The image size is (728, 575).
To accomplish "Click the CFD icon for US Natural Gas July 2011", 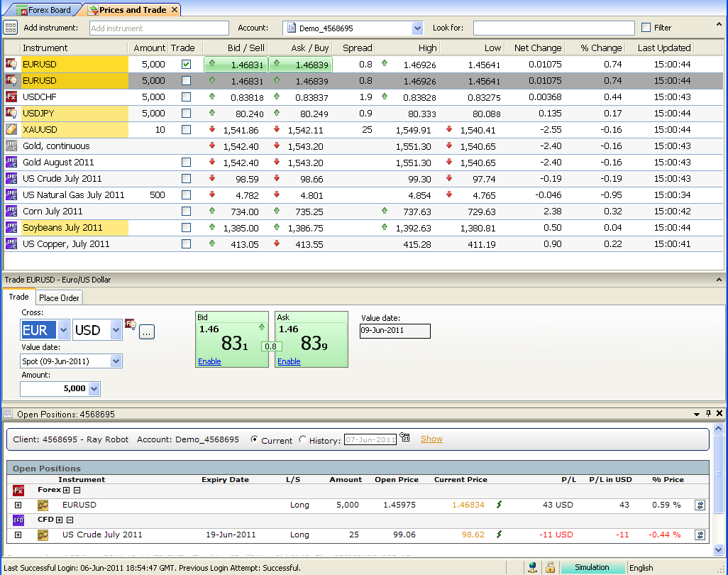I will tap(11, 195).
